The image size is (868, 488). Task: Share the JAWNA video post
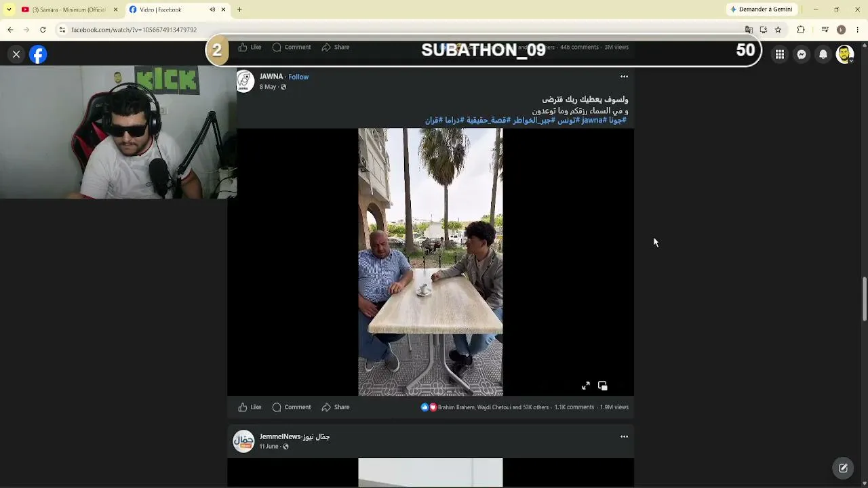(336, 407)
